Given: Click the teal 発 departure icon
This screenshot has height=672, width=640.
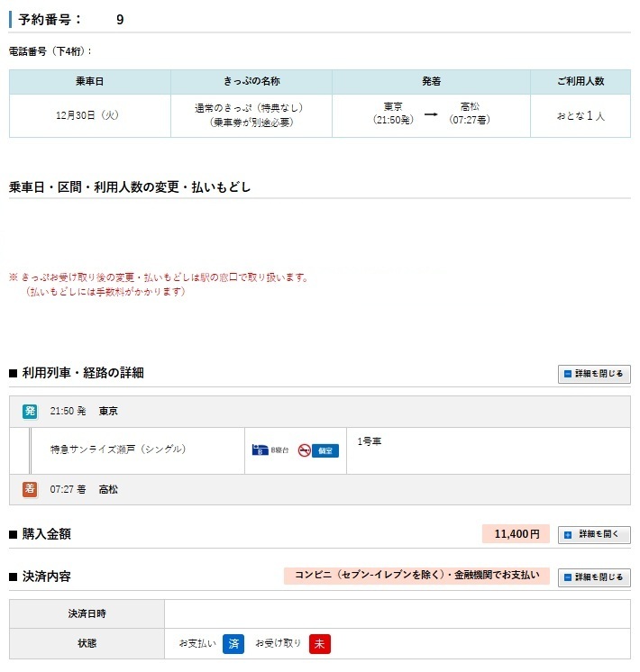Looking at the screenshot, I should coord(30,411).
